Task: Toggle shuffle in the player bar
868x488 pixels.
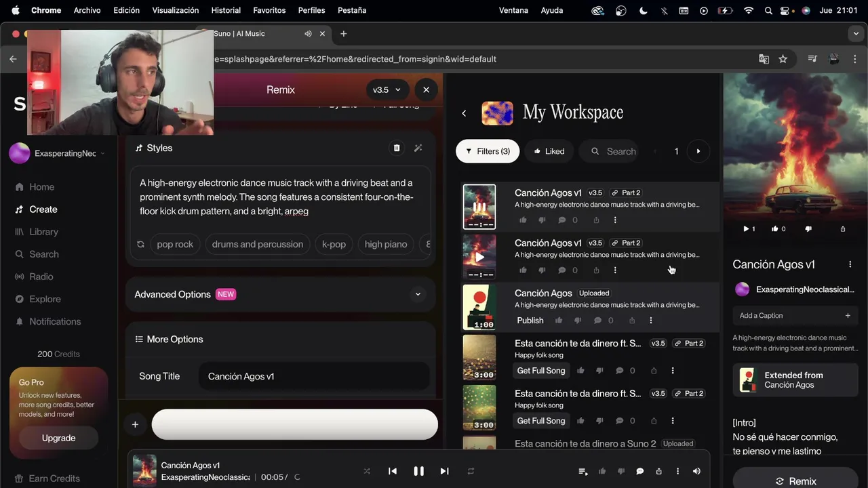Action: [x=367, y=471]
